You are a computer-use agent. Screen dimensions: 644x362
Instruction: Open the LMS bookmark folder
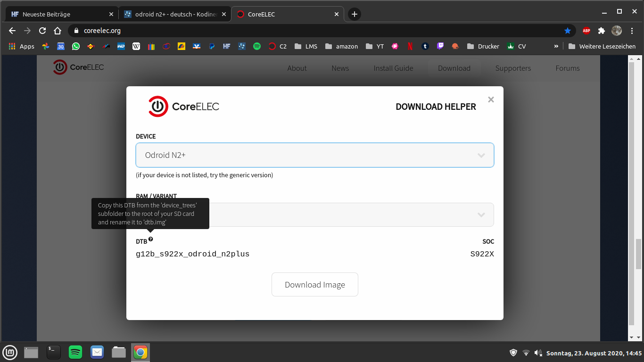(305, 46)
